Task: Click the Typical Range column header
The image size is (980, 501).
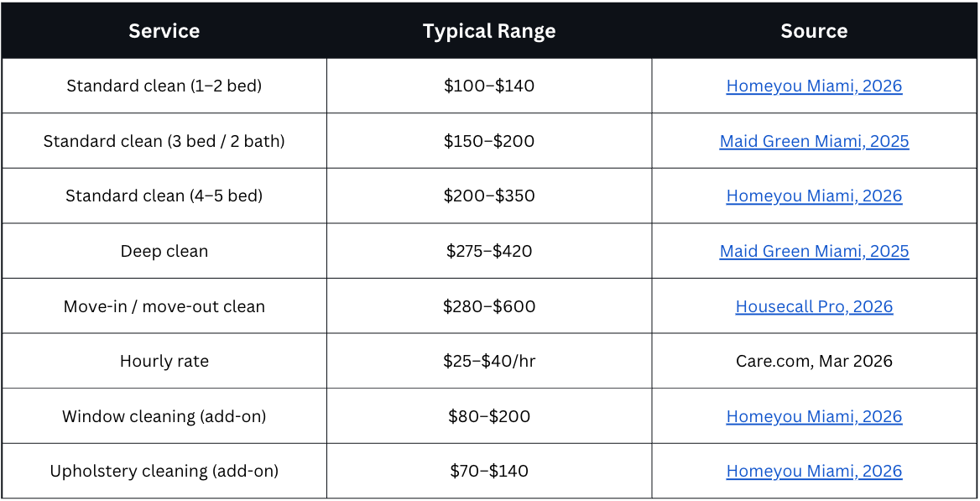Action: (489, 31)
